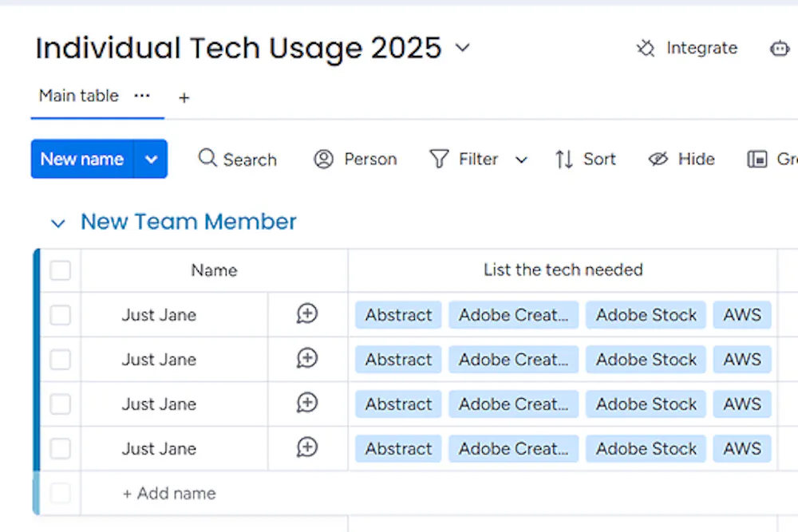798x532 pixels.
Task: Click the Integrate plug icon
Action: pyautogui.click(x=645, y=49)
